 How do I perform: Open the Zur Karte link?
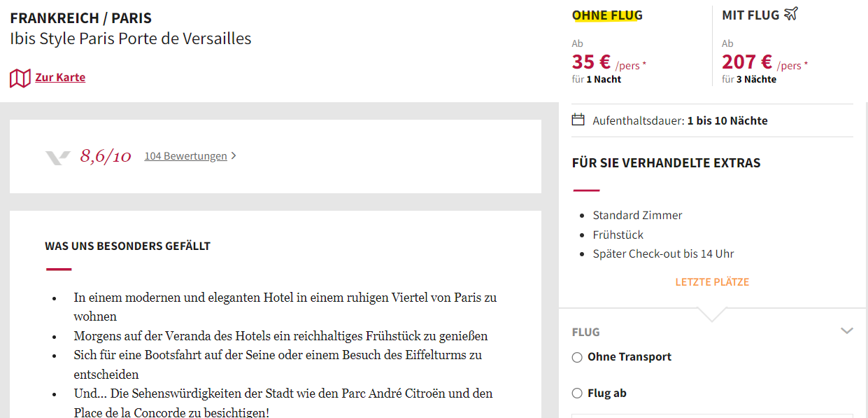click(x=60, y=77)
